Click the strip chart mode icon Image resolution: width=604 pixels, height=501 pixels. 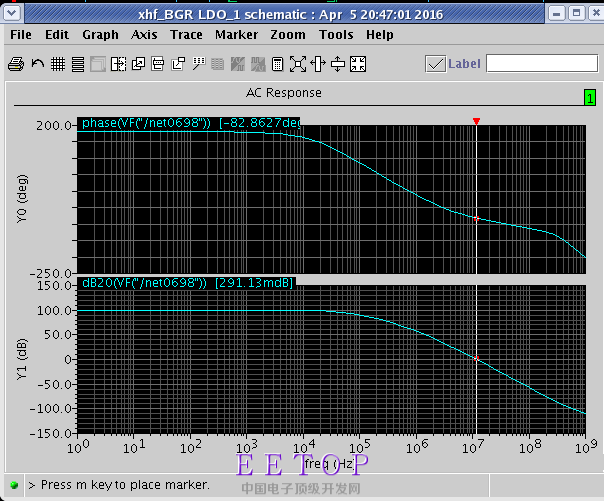pos(78,64)
